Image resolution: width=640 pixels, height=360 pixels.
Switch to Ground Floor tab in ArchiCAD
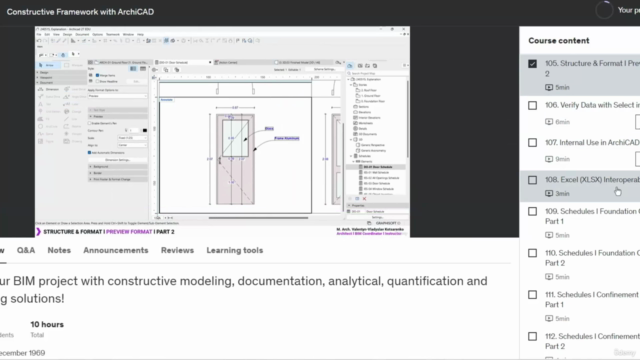point(120,62)
